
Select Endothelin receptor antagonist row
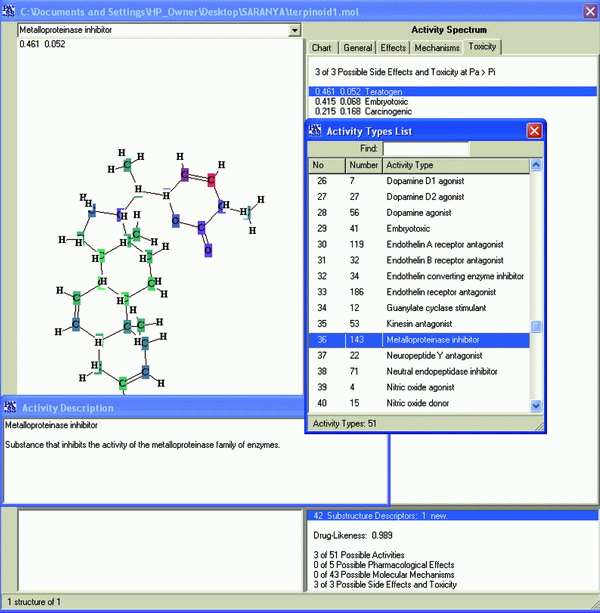pyautogui.click(x=419, y=292)
